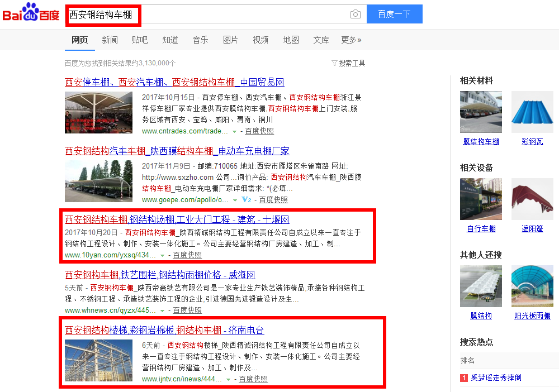Open camera image search icon
The height and width of the screenshot is (392, 559).
[x=355, y=15]
